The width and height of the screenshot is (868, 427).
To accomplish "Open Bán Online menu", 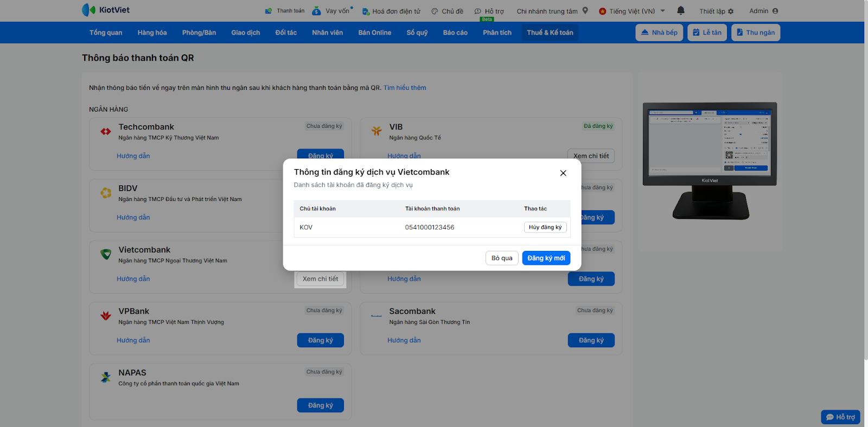I will point(375,33).
